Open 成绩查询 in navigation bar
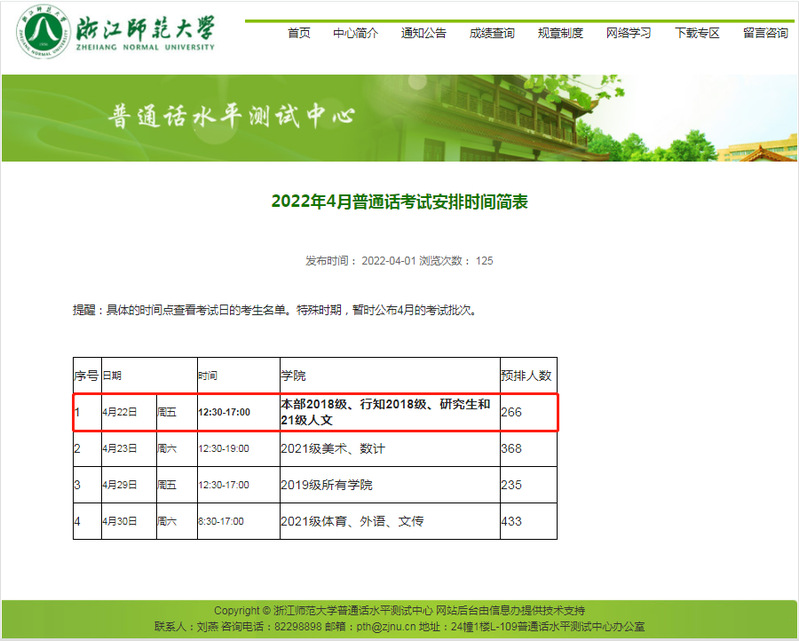The image size is (799, 641). [x=492, y=33]
